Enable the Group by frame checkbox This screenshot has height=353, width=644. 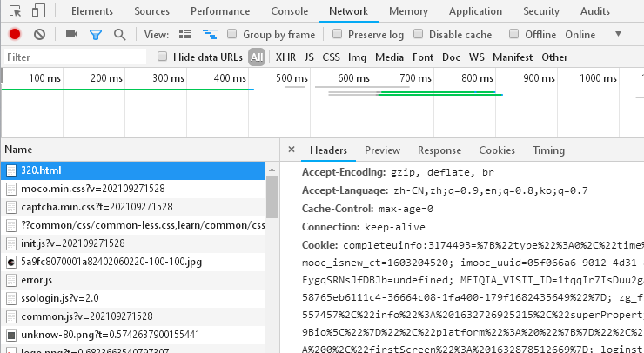232,34
